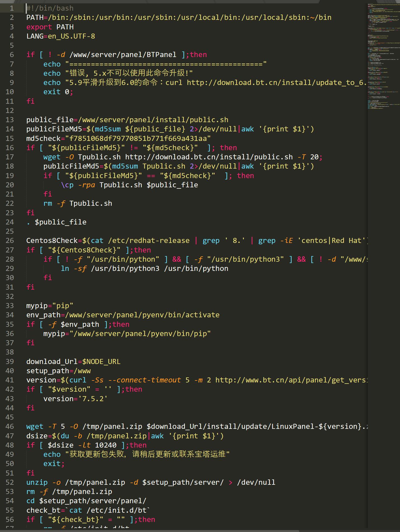Click the row of equals signs string on line 7
The height and width of the screenshot is (532, 400).
166,64
